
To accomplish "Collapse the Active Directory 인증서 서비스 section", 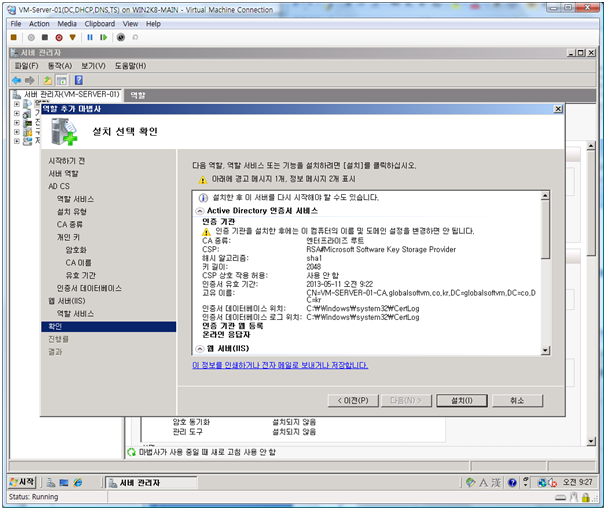I will [200, 211].
